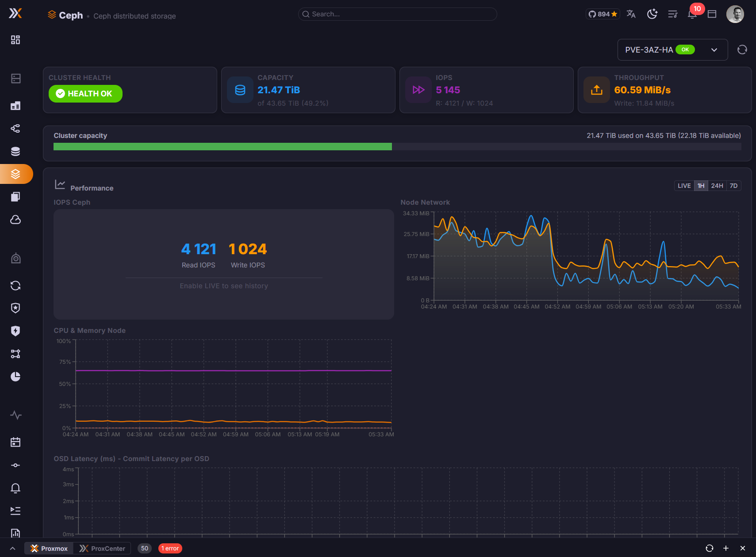Click the Capacity 21.47 TiB card
The height and width of the screenshot is (557, 756).
308,90
